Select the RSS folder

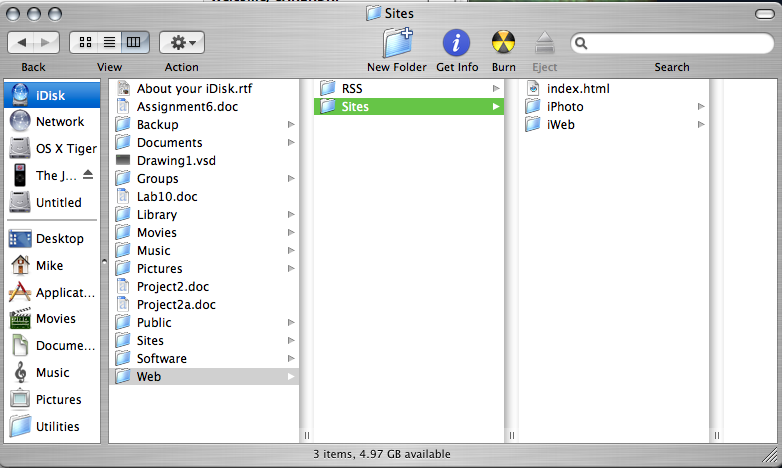point(408,88)
